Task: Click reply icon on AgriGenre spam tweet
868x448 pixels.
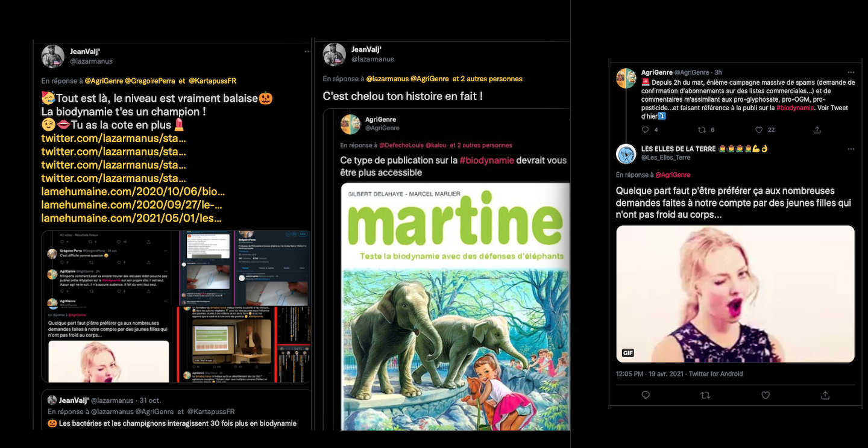Action: pos(645,130)
